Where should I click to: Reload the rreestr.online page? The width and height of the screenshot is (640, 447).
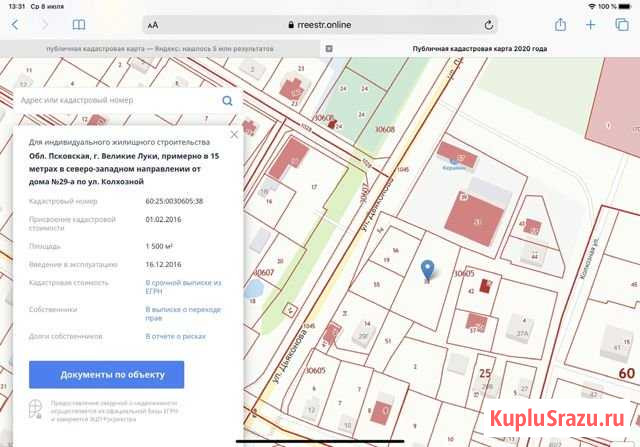(489, 25)
